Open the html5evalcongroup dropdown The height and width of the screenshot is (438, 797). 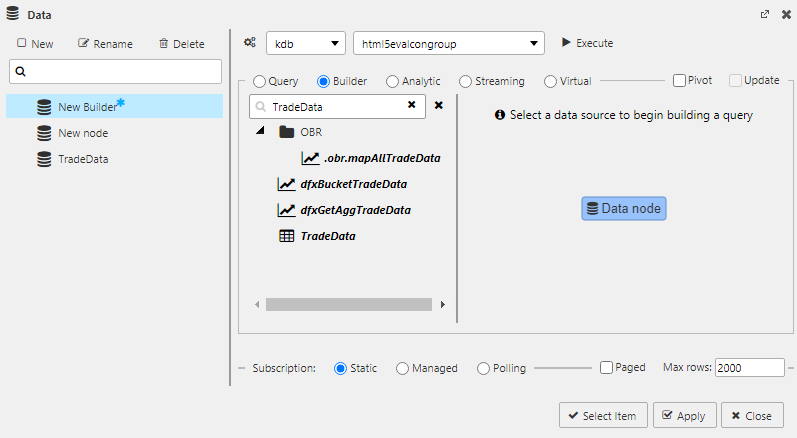(x=449, y=44)
